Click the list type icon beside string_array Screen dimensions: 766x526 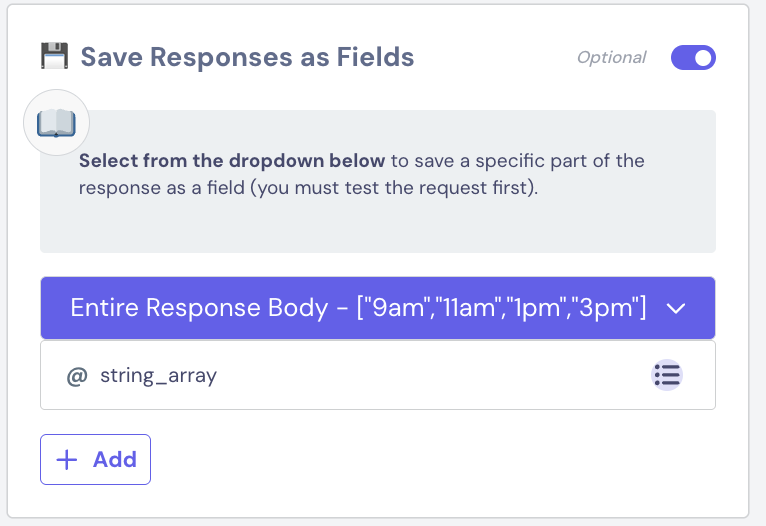coord(667,375)
